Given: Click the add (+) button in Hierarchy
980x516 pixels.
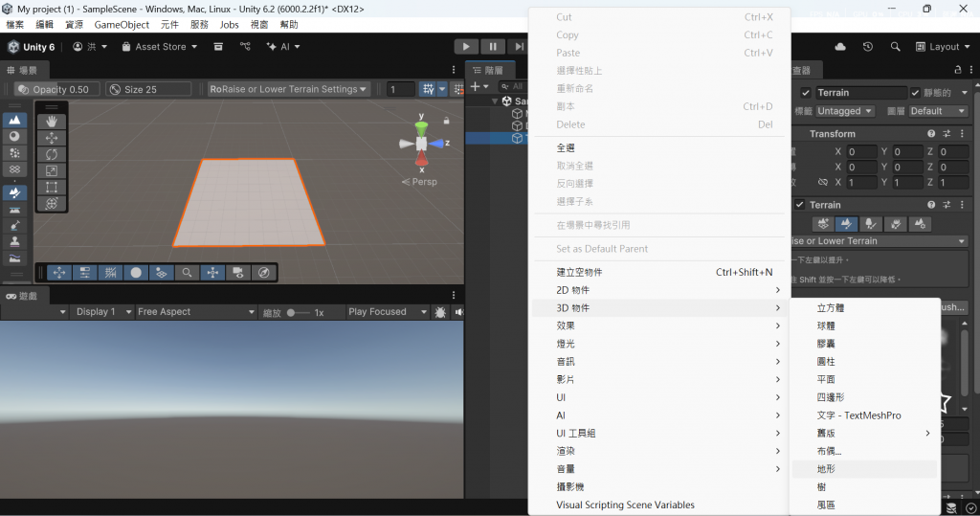Looking at the screenshot, I should [x=475, y=86].
